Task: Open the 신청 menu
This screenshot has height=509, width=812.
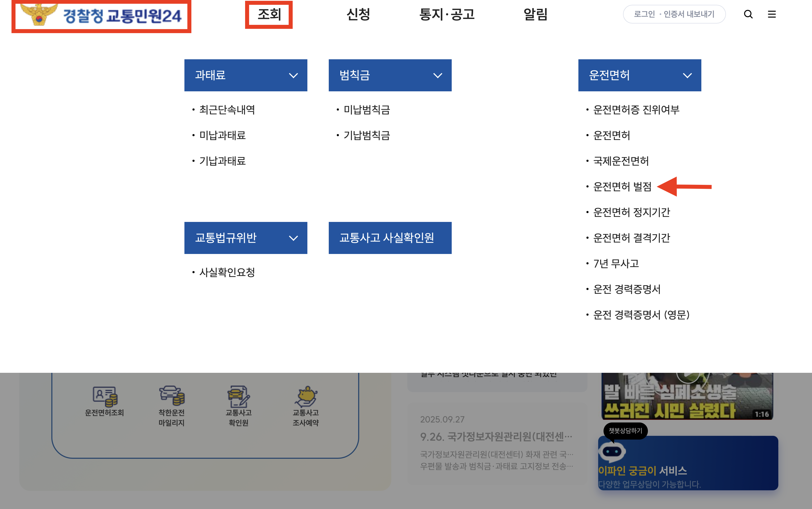Action: 358,14
